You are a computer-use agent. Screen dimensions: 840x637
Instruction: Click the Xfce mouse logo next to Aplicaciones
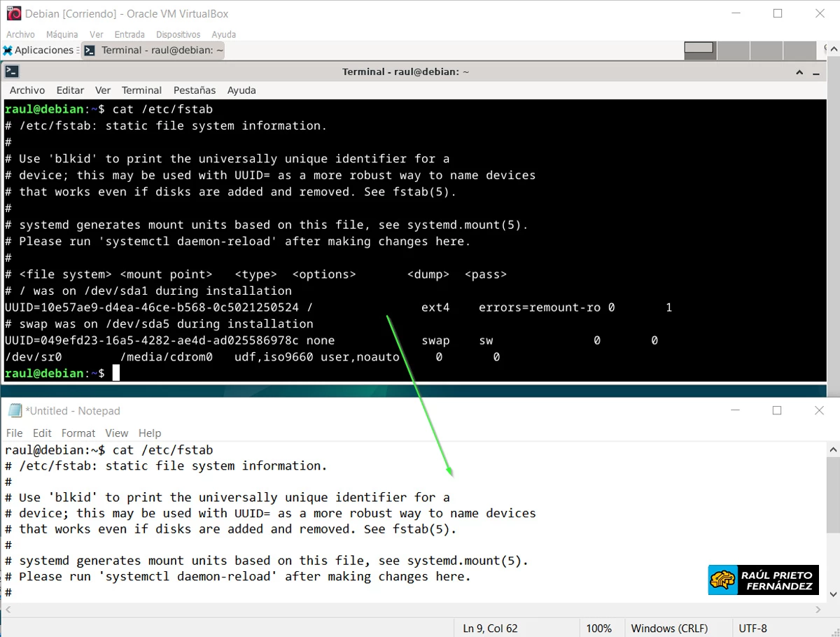(x=8, y=50)
